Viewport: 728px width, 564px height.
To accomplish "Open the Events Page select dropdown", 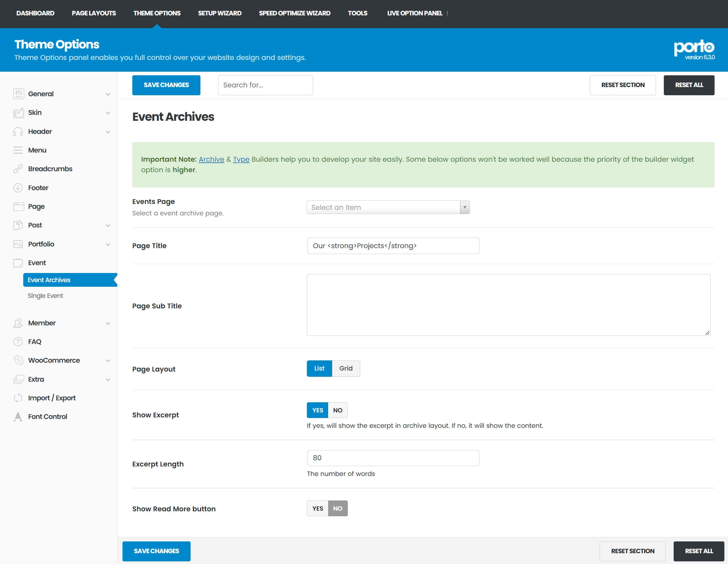I will point(388,208).
